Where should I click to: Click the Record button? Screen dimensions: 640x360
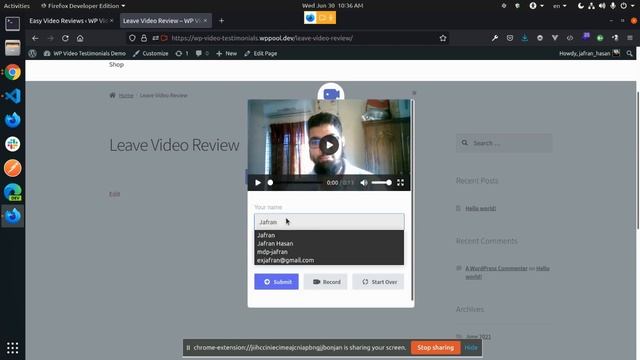tap(326, 282)
